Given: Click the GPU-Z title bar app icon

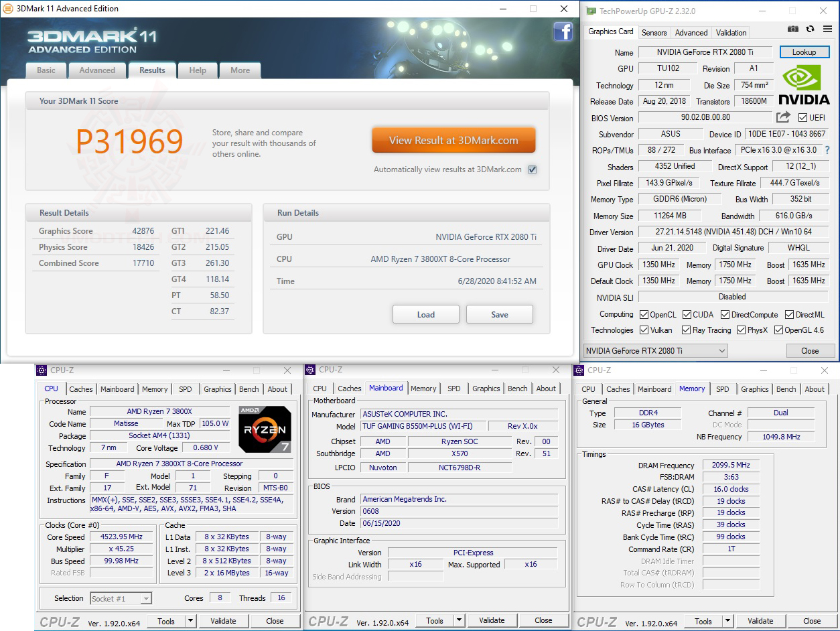Looking at the screenshot, I should [x=591, y=11].
